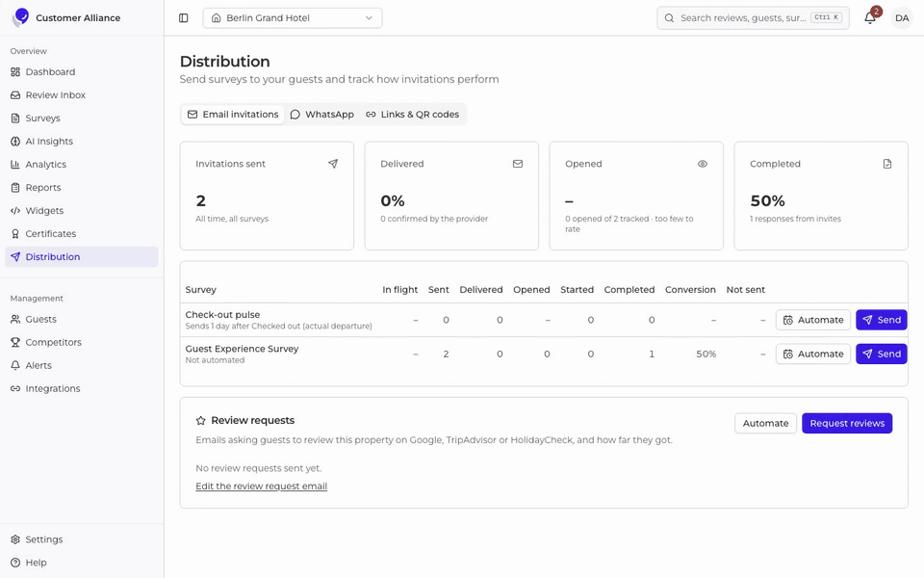Image resolution: width=924 pixels, height=578 pixels.
Task: Click the search reviews and guests field
Action: pyautogui.click(x=753, y=17)
